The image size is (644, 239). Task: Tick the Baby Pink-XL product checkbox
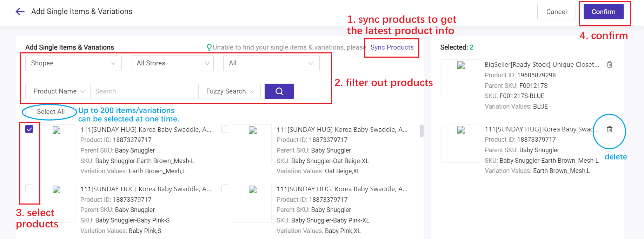coord(225,188)
